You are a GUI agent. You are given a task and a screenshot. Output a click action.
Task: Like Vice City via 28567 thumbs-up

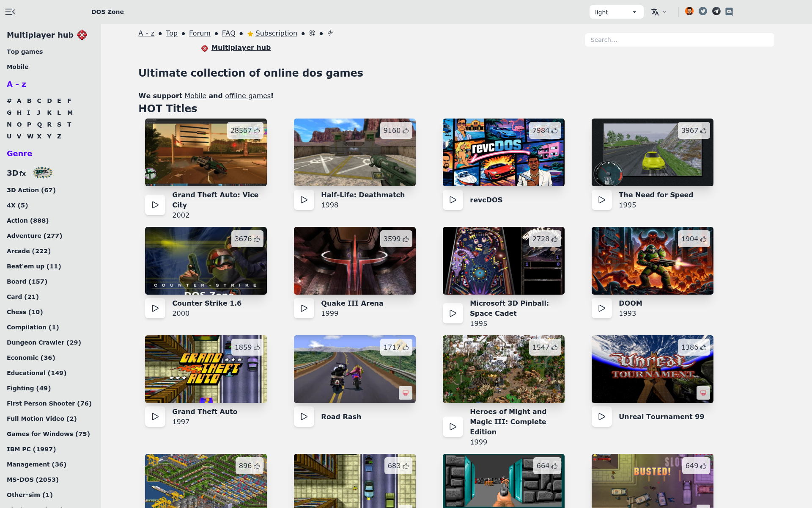tap(245, 130)
